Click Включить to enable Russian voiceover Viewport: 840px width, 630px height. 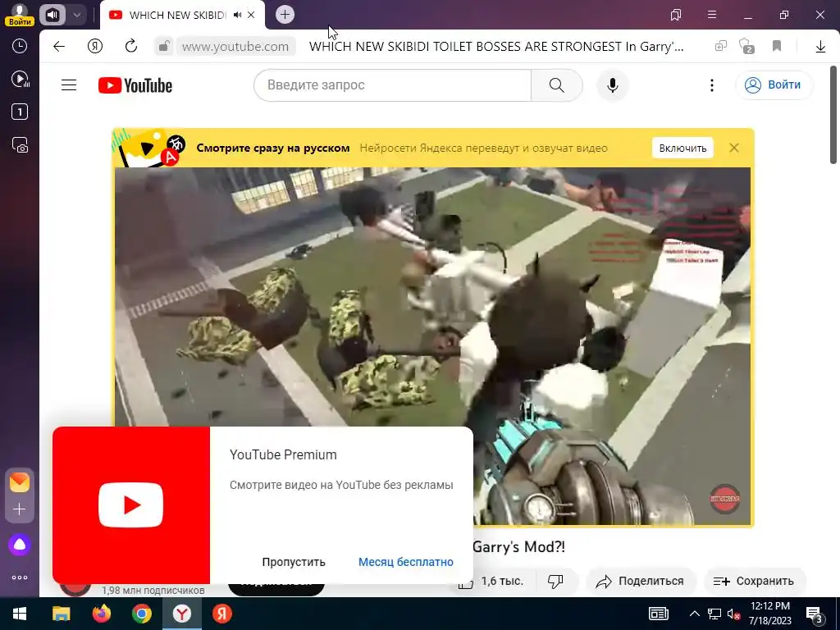682,148
